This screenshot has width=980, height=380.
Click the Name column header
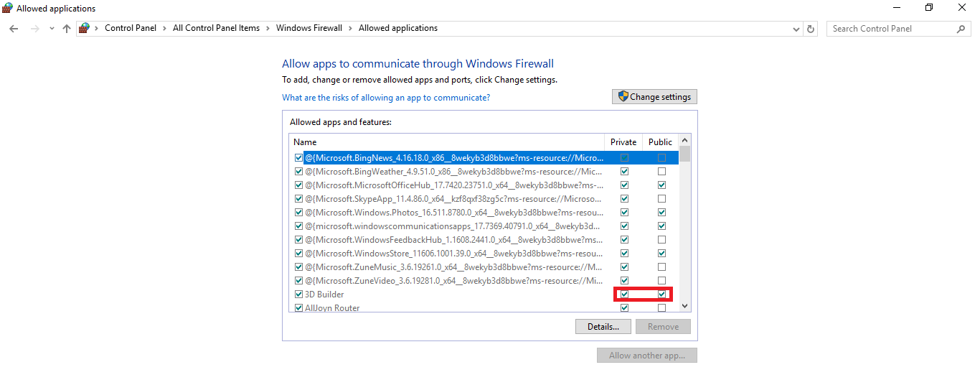pyautogui.click(x=447, y=142)
